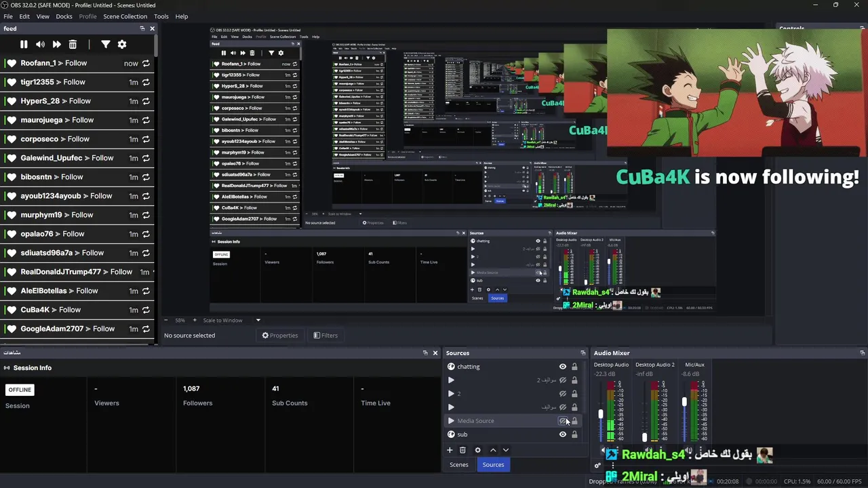Click the Properties button
This screenshot has height=488, width=868.
pos(280,335)
